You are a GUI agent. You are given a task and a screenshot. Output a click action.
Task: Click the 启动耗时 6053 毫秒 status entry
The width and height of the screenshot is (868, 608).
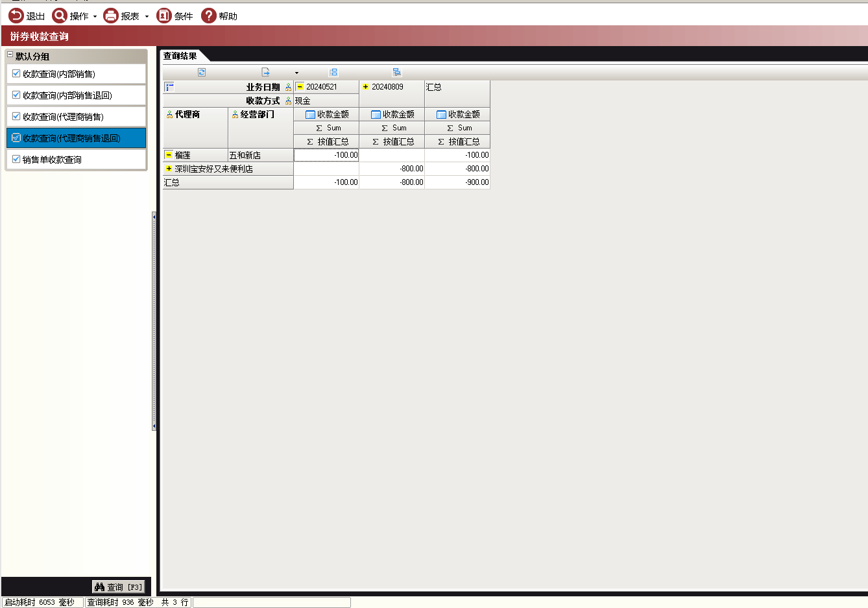tap(43, 602)
